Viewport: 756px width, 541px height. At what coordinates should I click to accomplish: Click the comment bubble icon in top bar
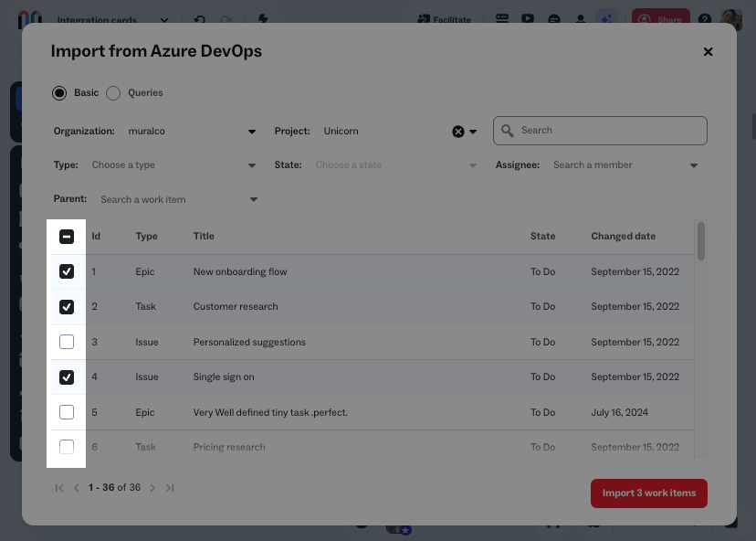(554, 19)
